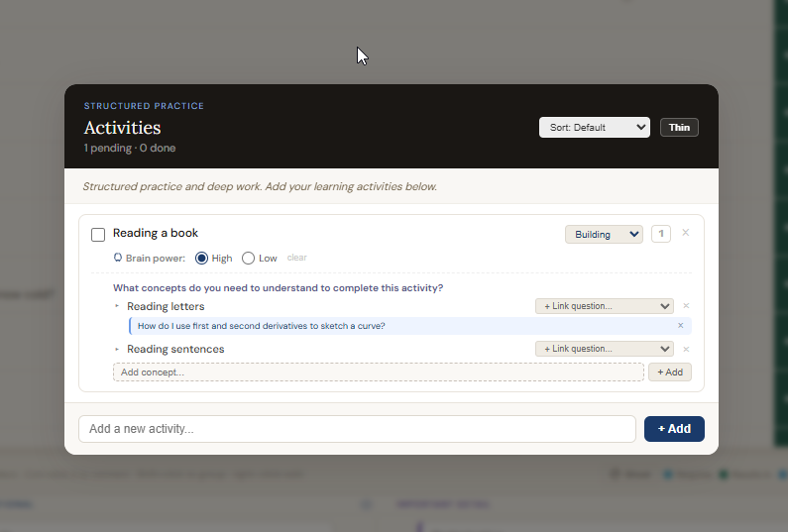Delete the Reading sentences concept

click(x=686, y=349)
